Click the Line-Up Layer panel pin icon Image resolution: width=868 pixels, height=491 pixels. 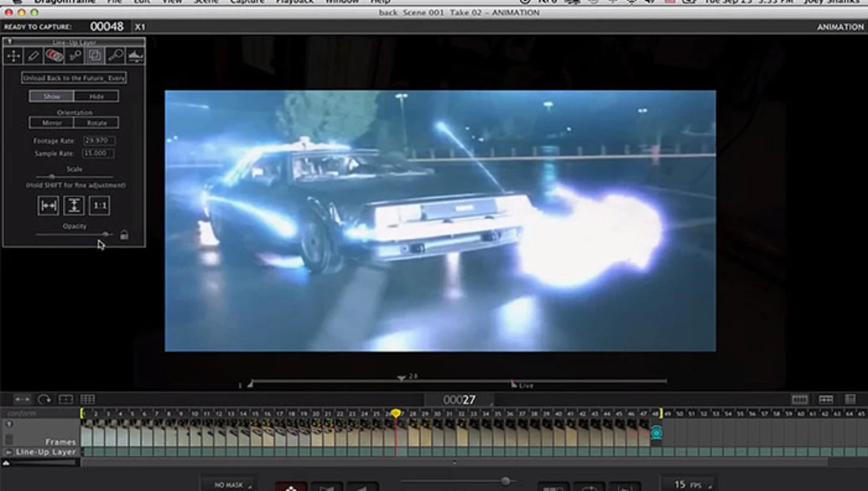(10, 42)
